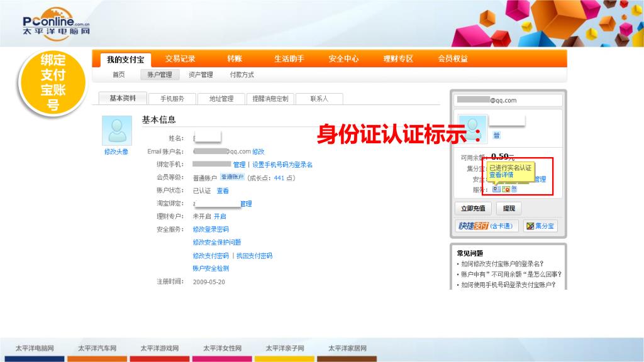Viewport: 644px width, 362px height.
Task: Click 账户安全检测 link
Action: [x=211, y=268]
